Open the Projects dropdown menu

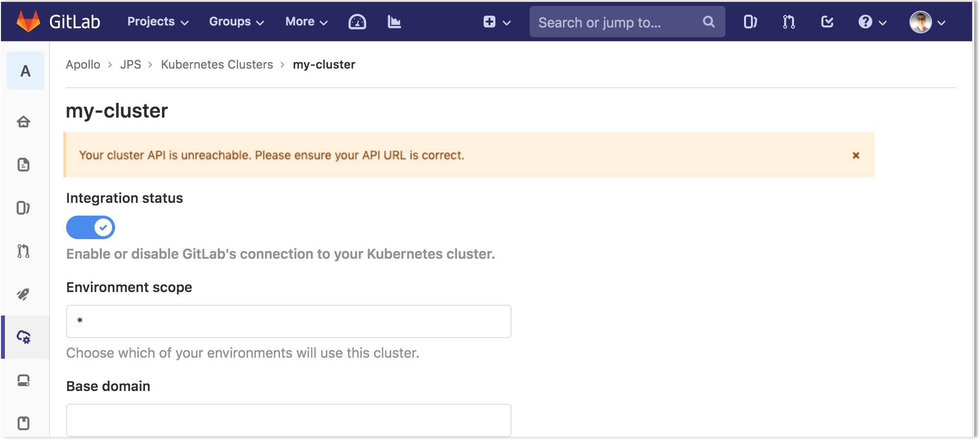click(x=156, y=22)
